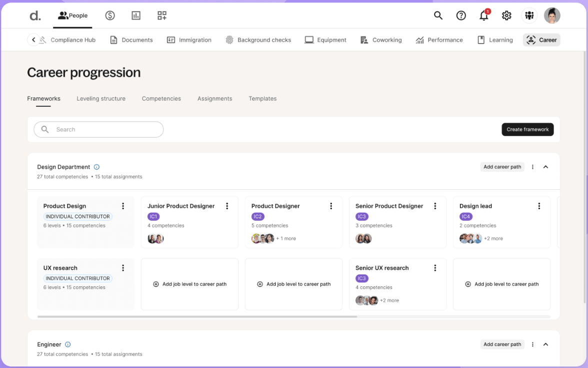Collapse the Engineer framework section
588x368 pixels.
(x=545, y=344)
